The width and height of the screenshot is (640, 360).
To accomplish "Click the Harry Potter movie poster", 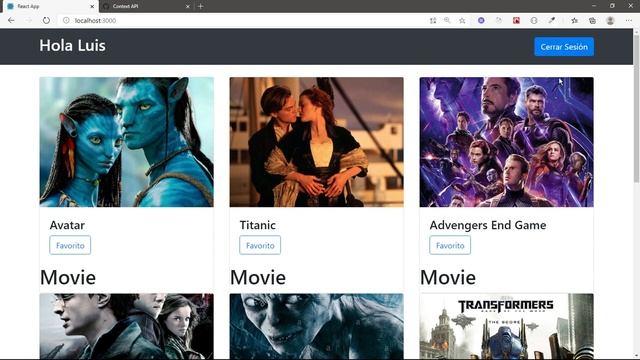I will pos(127,326).
